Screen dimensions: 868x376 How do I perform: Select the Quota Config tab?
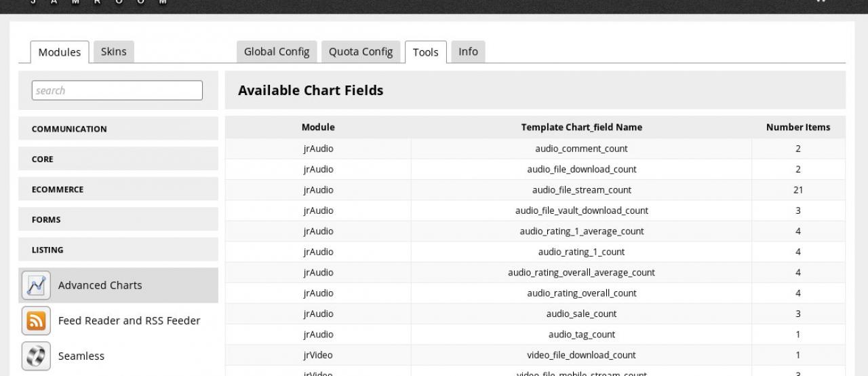coord(360,52)
